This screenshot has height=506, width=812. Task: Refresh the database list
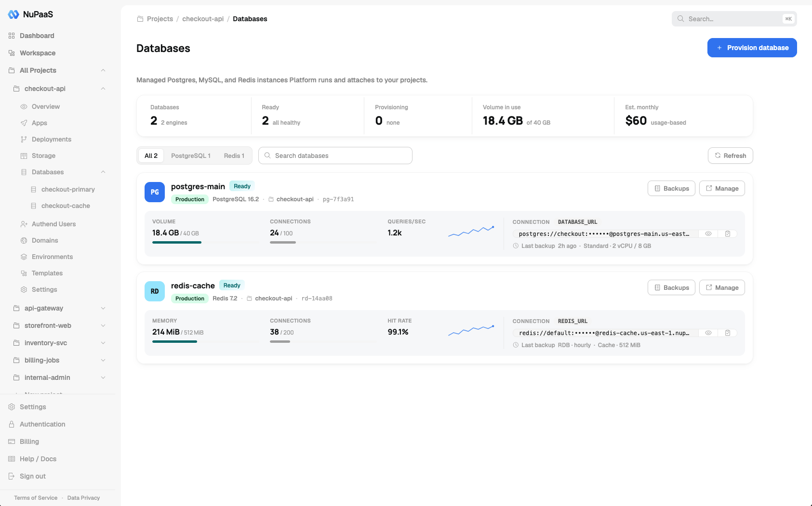[x=730, y=156]
